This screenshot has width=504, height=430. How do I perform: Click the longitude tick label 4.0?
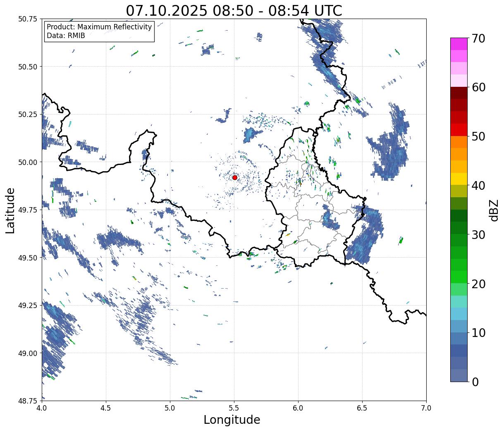click(x=42, y=408)
